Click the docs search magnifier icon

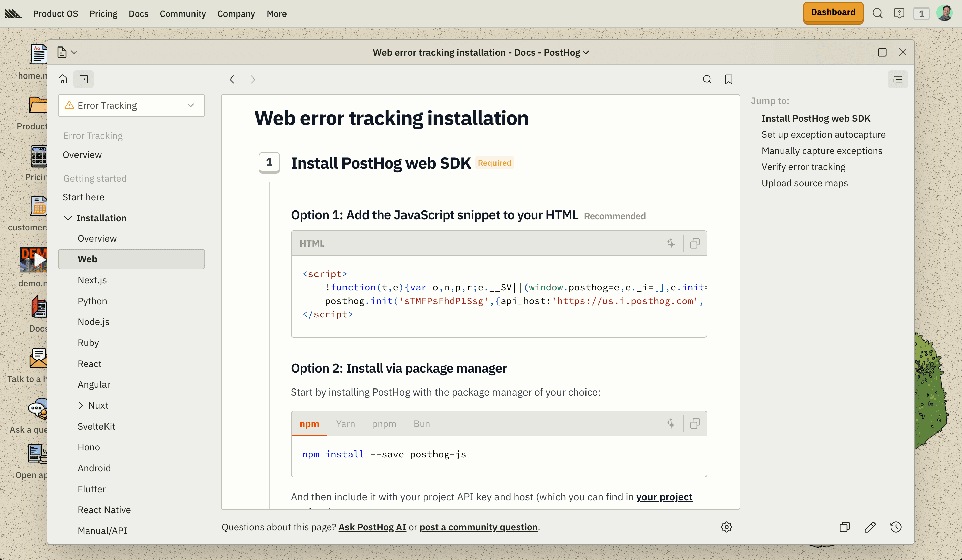(x=707, y=79)
